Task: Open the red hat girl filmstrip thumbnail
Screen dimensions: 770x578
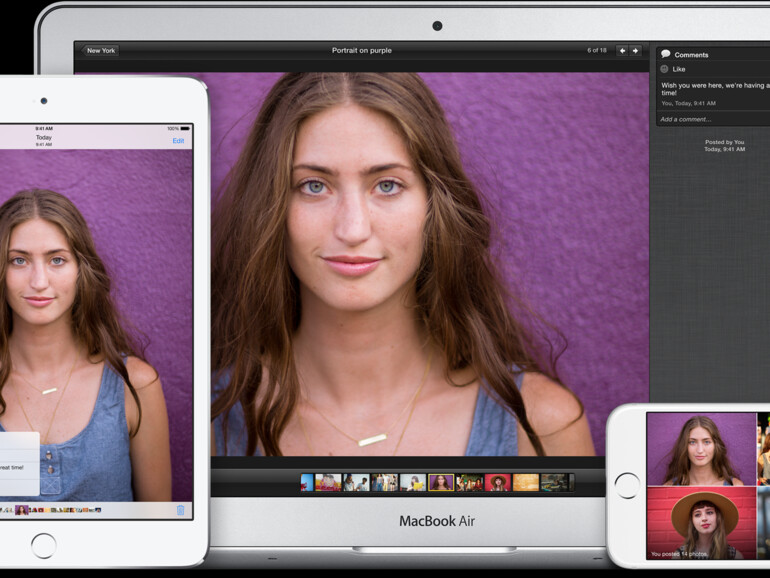Action: click(x=497, y=482)
